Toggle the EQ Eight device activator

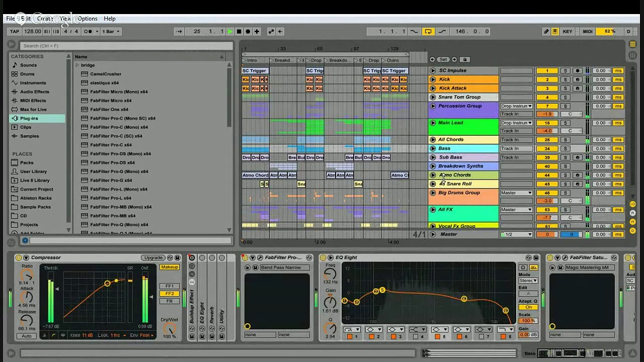pos(323,258)
